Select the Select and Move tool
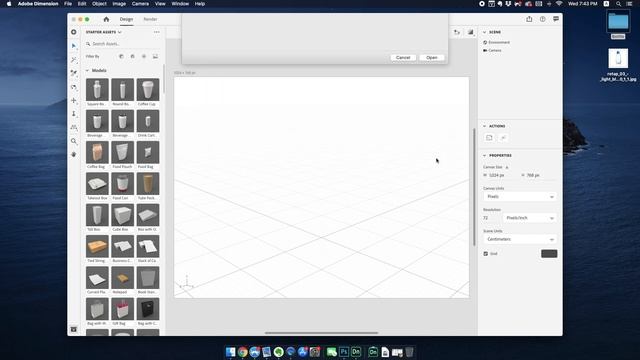Viewport: 640px width, 360px height. coord(73,46)
